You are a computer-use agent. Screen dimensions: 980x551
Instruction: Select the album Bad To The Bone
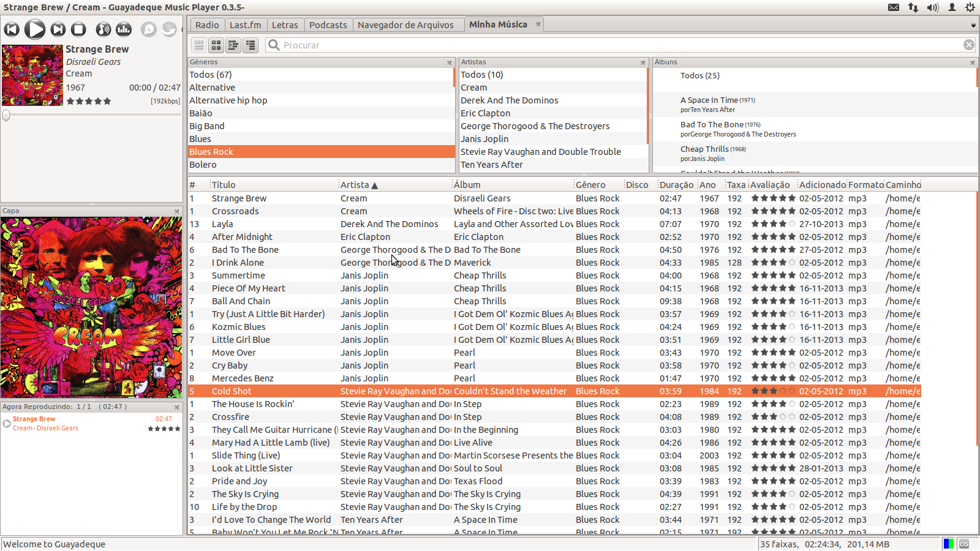tap(815, 129)
